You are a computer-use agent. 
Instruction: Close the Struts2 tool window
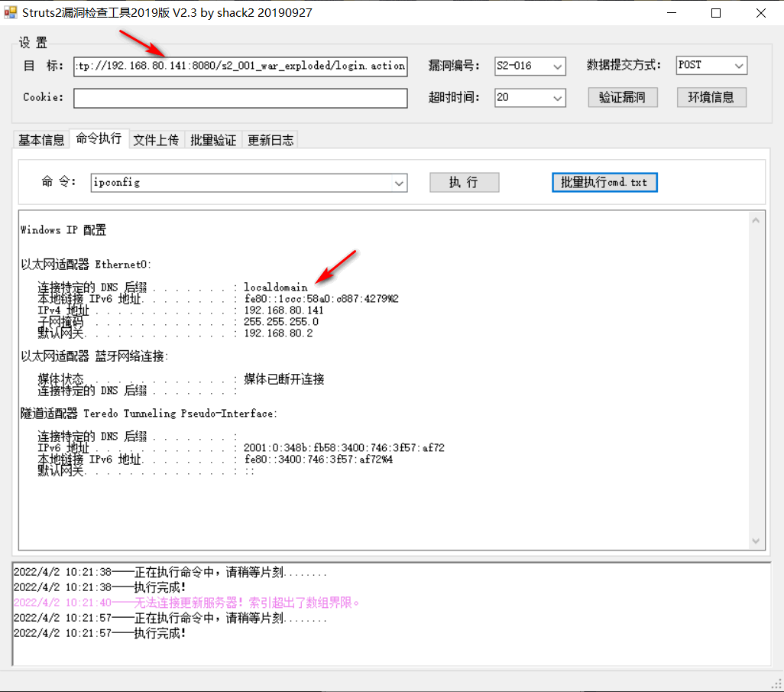[760, 13]
